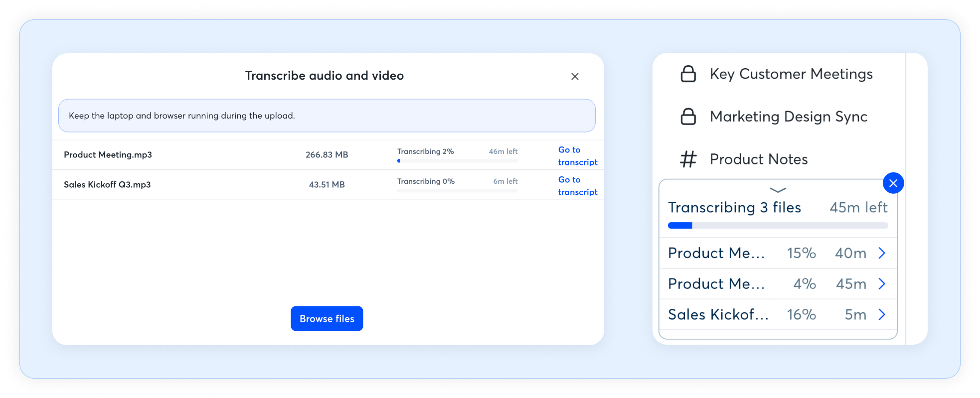The image size is (980, 398).
Task: Go to transcript for Product Meeting.mp3
Action: tap(578, 156)
